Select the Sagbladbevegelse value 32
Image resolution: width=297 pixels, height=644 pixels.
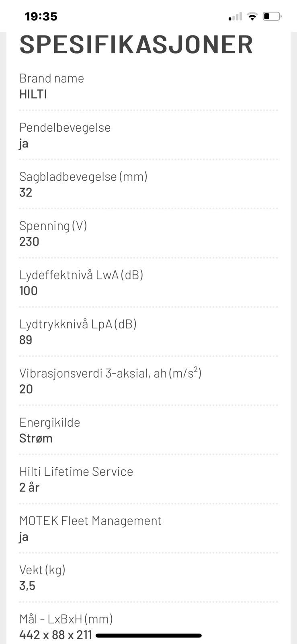[26, 192]
